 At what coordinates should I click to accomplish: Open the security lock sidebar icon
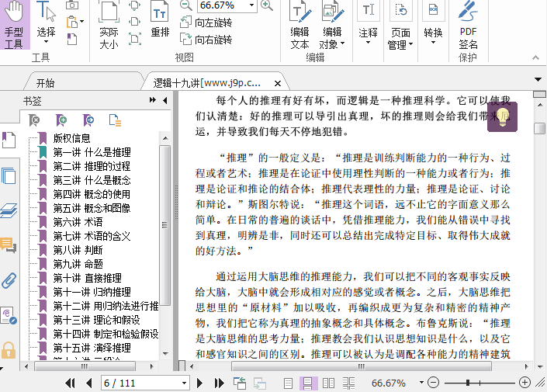point(9,350)
